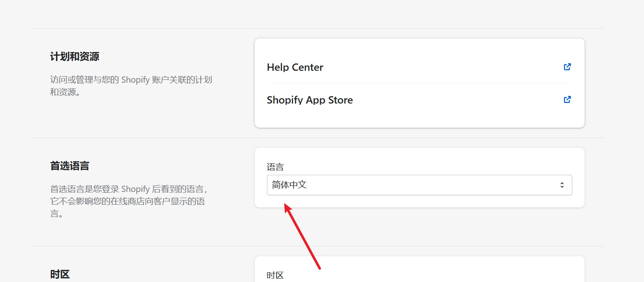Click the blank area below Shopify App Store in the card
The image size is (644, 282).
click(x=419, y=118)
